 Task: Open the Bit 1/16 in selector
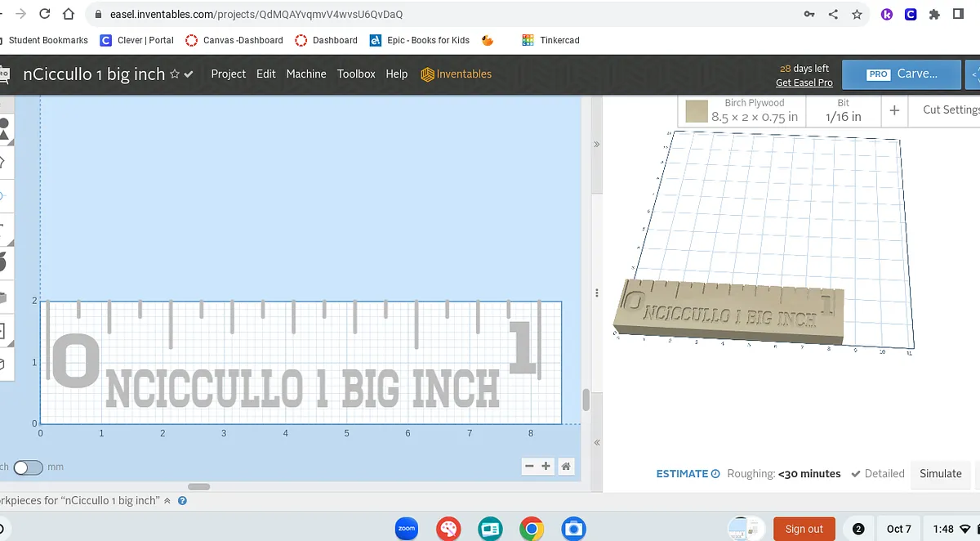click(843, 110)
